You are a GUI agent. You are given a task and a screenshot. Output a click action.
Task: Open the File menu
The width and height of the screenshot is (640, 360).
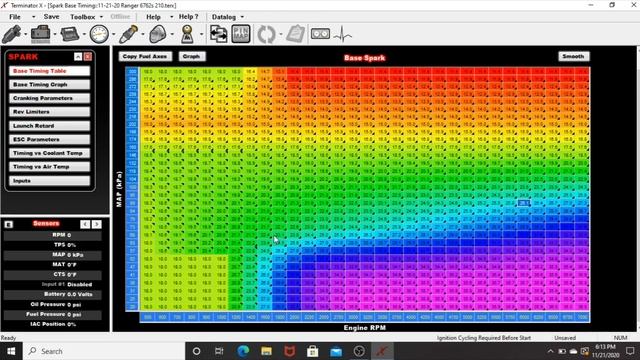[x=15, y=17]
